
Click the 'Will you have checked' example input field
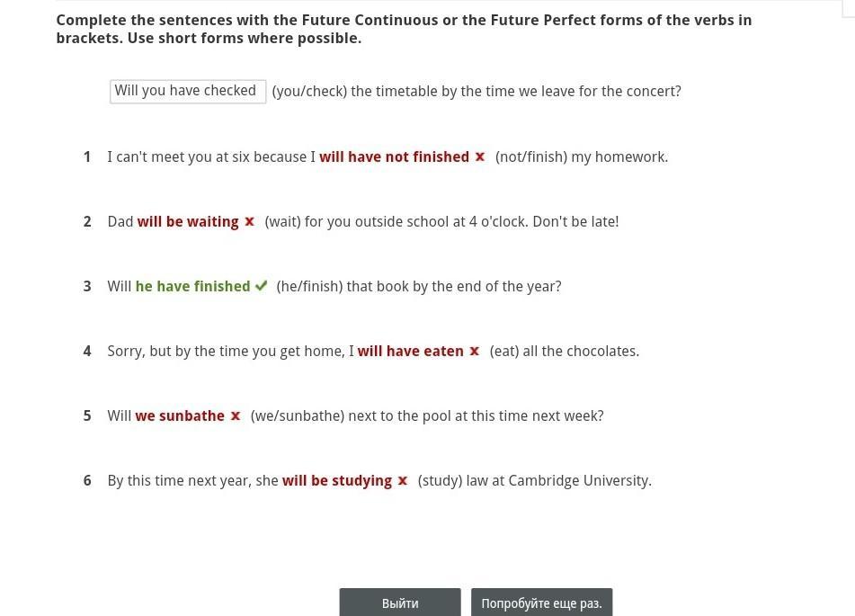(187, 91)
